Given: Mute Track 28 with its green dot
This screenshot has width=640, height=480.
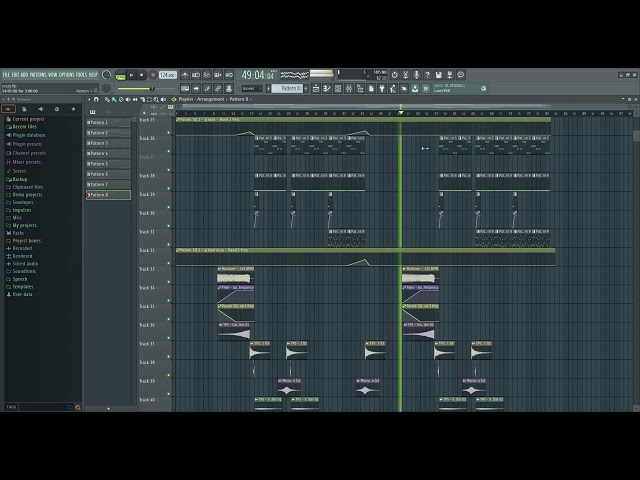Looking at the screenshot, I should click(169, 189).
